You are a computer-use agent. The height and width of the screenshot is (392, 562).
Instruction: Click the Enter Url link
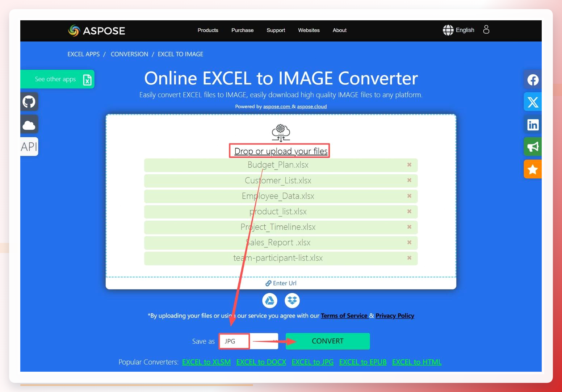click(281, 283)
